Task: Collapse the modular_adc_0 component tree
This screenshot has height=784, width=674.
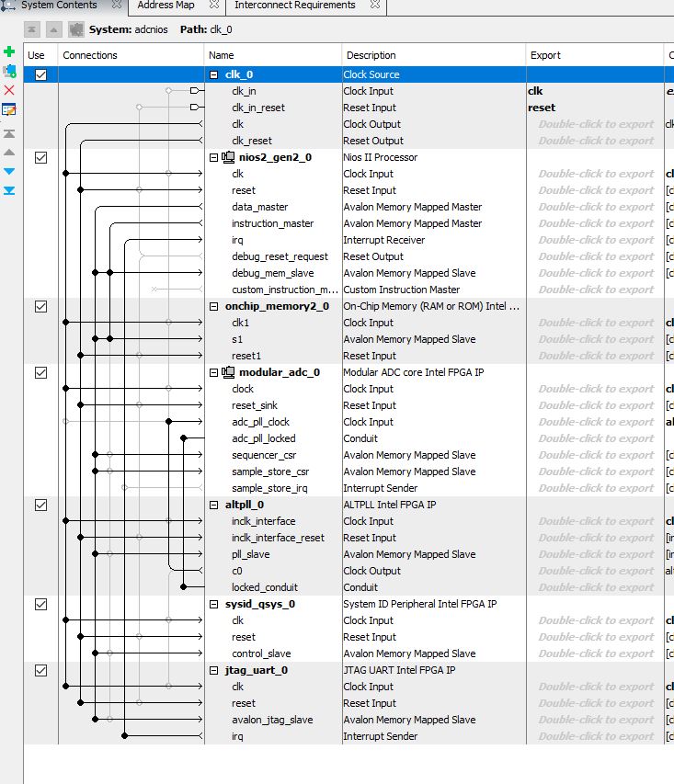Action: coord(213,372)
